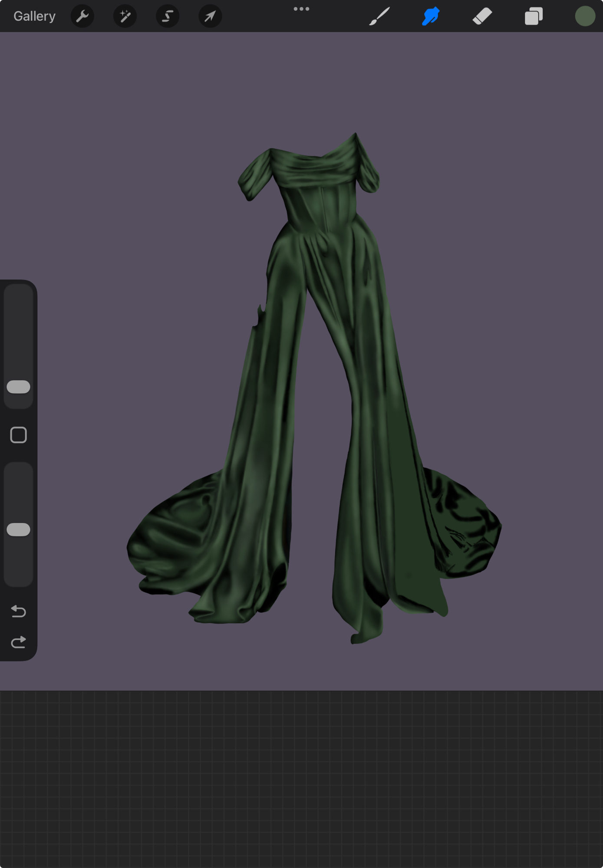Open the Actions wrench menu

pyautogui.click(x=82, y=16)
